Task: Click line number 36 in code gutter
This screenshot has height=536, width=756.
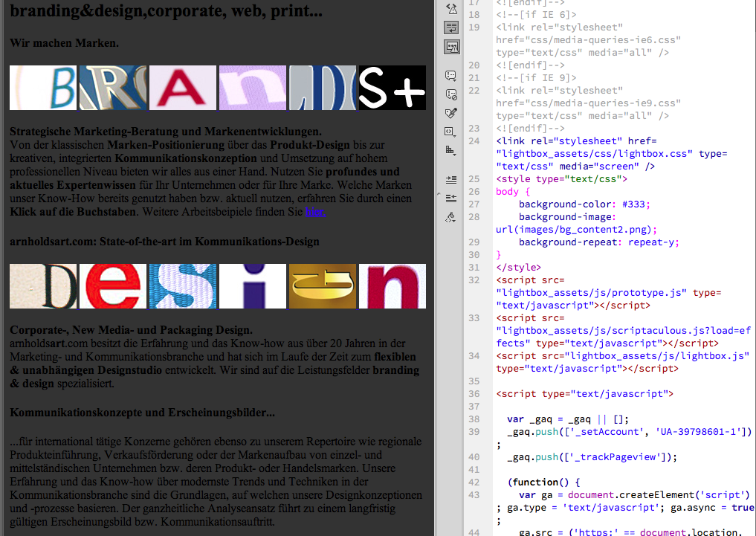Action: pos(474,394)
